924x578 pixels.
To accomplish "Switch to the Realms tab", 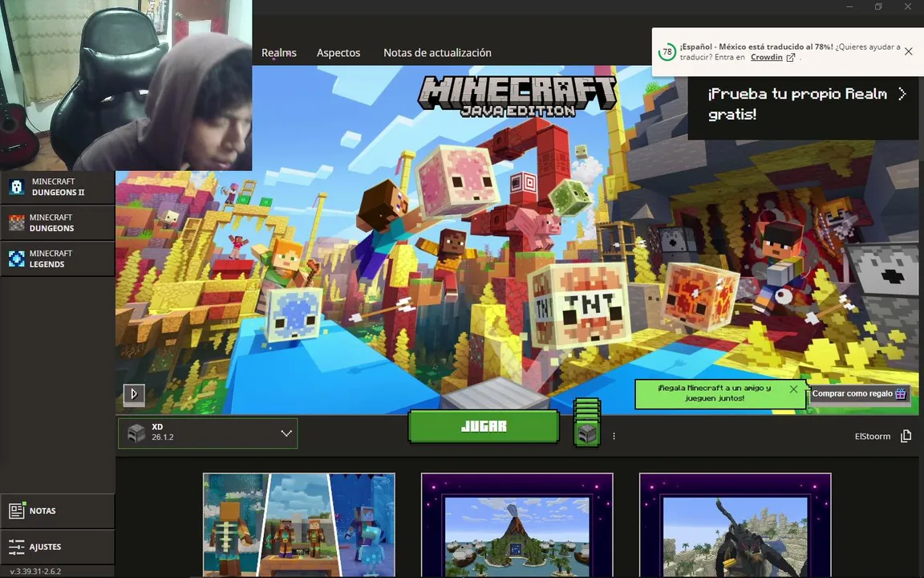I will (x=279, y=52).
